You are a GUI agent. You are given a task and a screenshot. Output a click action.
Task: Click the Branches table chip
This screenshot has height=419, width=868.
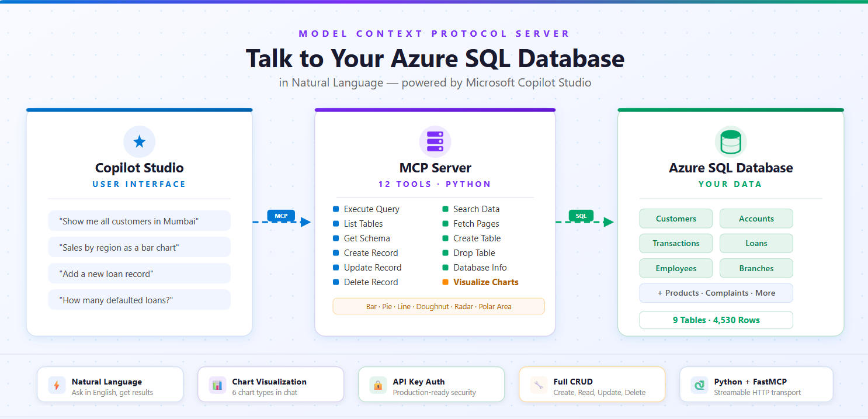click(756, 268)
